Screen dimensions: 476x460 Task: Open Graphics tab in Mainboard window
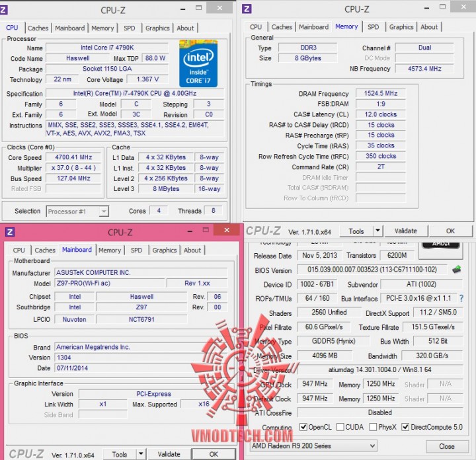[164, 250]
